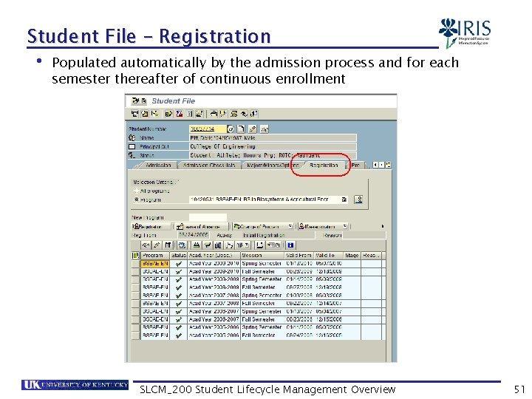Click the Registration action button
Image resolution: width=532 pixels, height=399 pixels.
(151, 226)
